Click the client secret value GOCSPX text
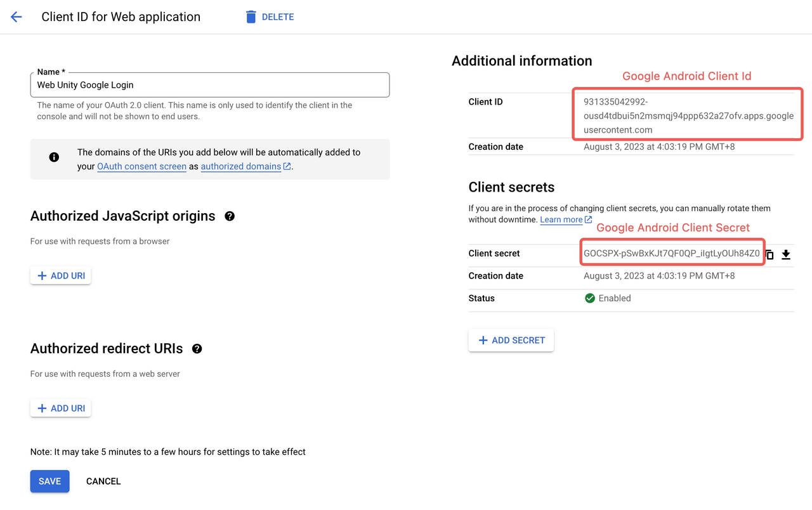This screenshot has width=812, height=510. click(671, 253)
